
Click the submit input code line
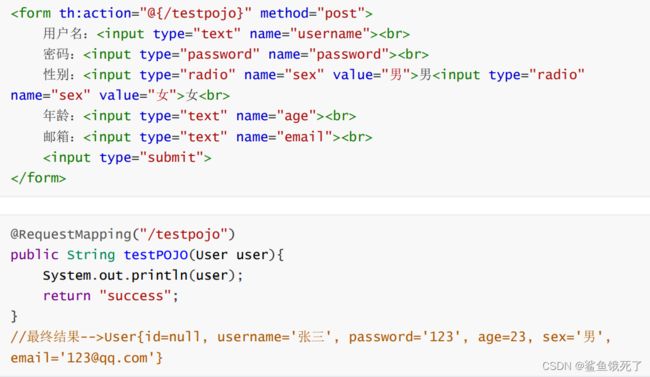(127, 157)
